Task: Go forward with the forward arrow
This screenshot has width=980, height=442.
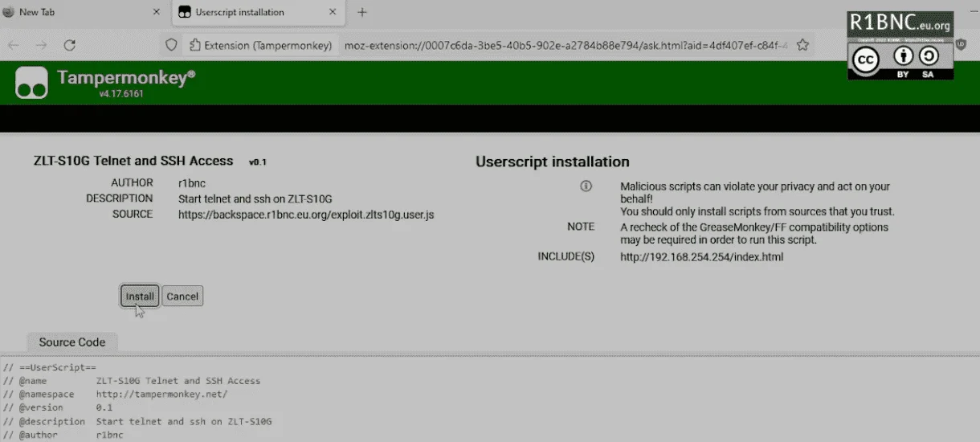Action: click(x=41, y=46)
